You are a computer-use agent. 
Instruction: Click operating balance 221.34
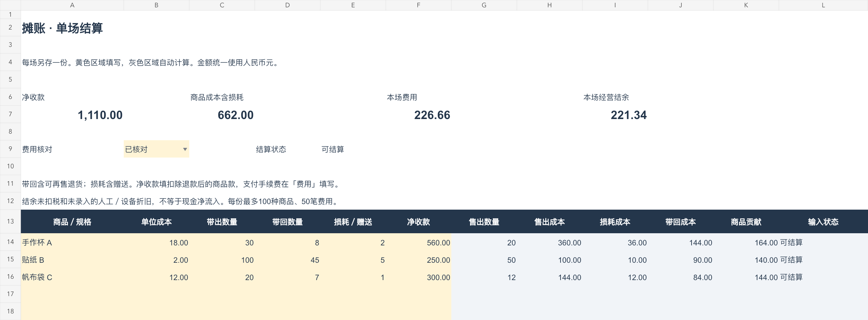[x=629, y=115]
